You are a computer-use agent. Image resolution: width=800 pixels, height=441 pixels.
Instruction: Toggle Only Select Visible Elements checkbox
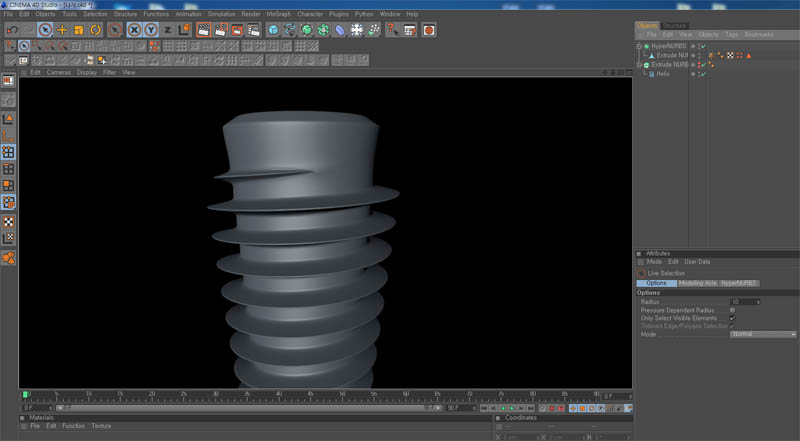(732, 318)
